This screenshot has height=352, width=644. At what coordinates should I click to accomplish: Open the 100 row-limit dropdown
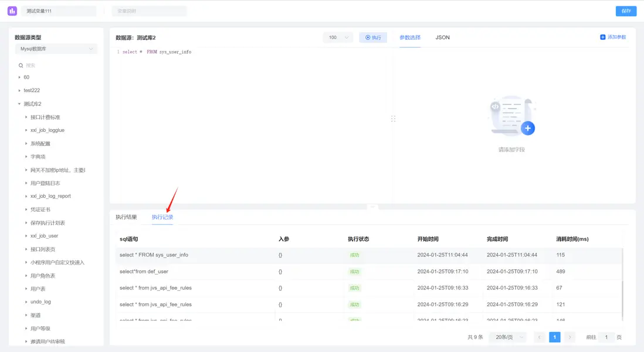tap(338, 38)
